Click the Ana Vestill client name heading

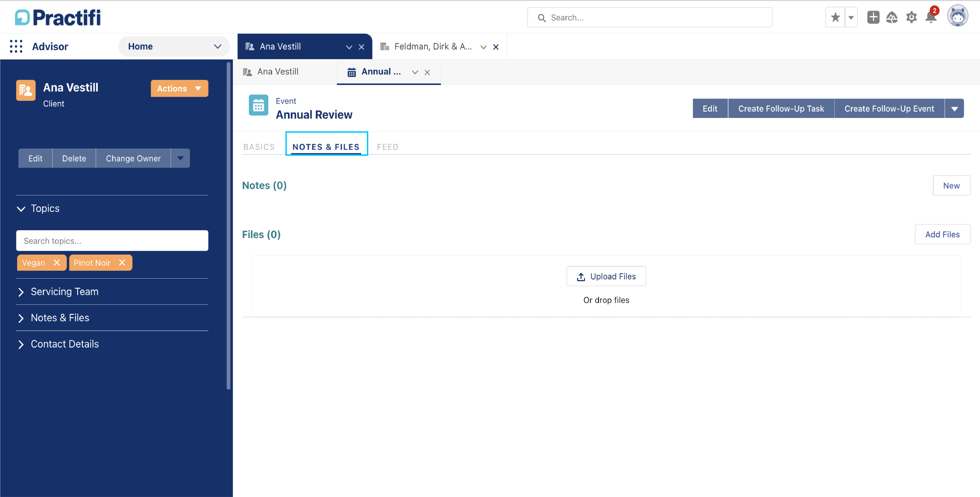[x=71, y=88]
